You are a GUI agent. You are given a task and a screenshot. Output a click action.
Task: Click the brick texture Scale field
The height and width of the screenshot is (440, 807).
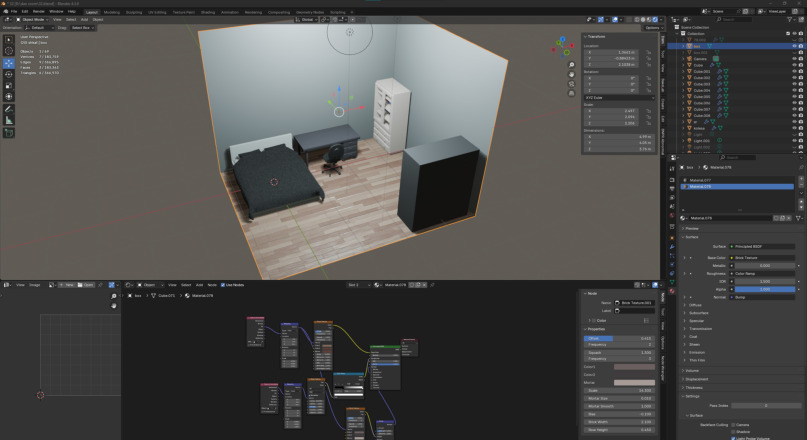coord(619,389)
